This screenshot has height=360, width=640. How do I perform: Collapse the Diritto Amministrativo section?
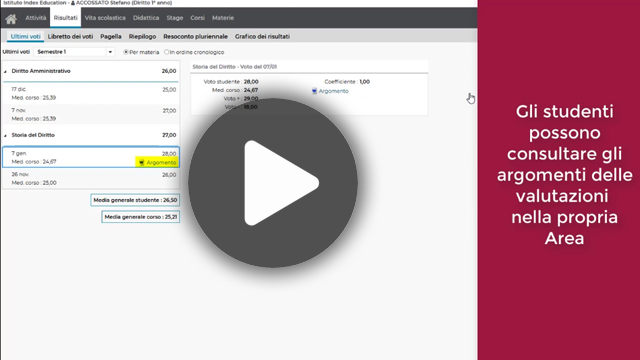5,71
